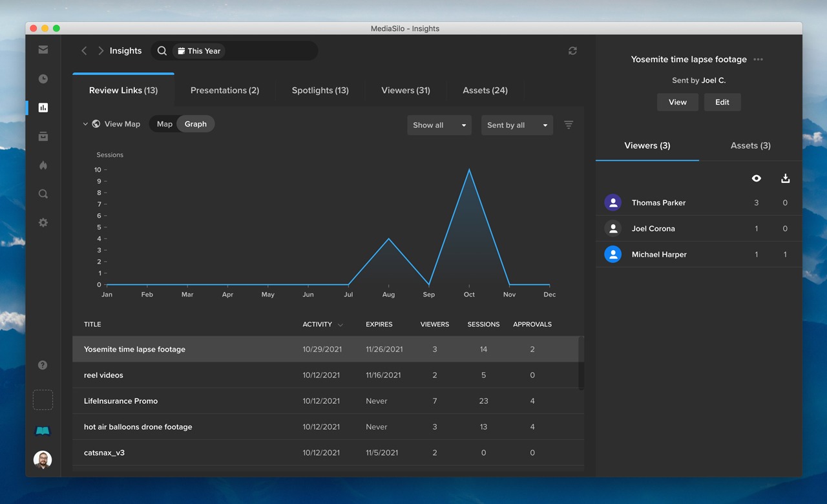Click the downloads column icon above viewer counts
The width and height of the screenshot is (827, 504).
(x=785, y=178)
